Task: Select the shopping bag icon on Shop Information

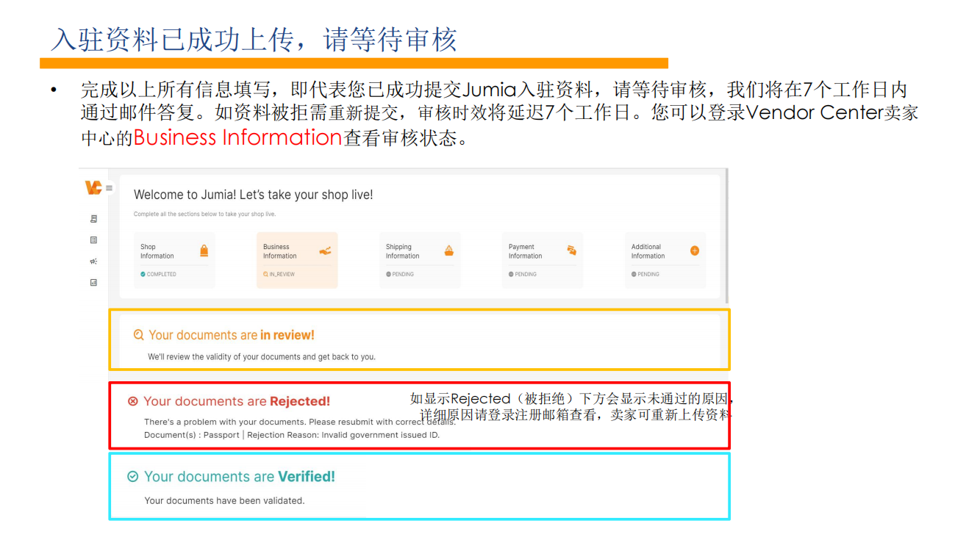Action: coord(204,251)
